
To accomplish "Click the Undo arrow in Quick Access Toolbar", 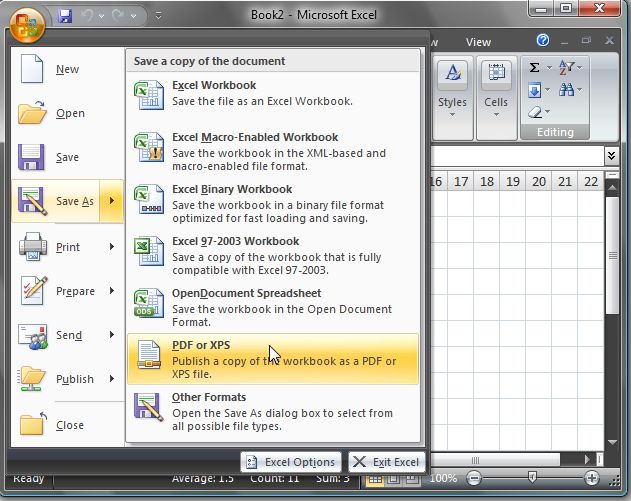I will coord(87,15).
